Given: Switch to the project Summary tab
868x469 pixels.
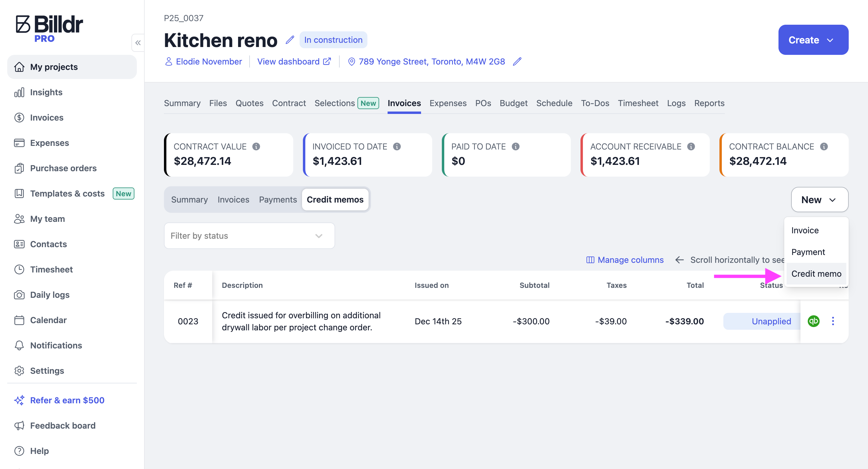Looking at the screenshot, I should click(x=182, y=103).
